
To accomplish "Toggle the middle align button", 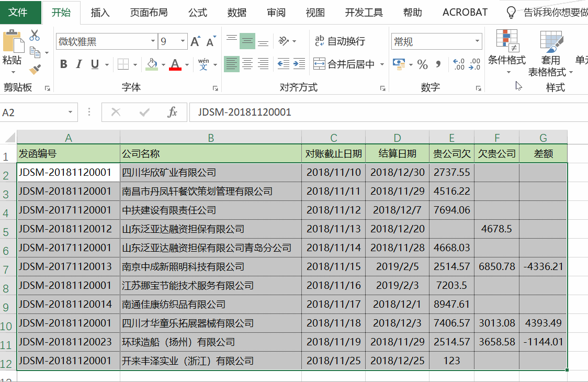I will coord(247,41).
